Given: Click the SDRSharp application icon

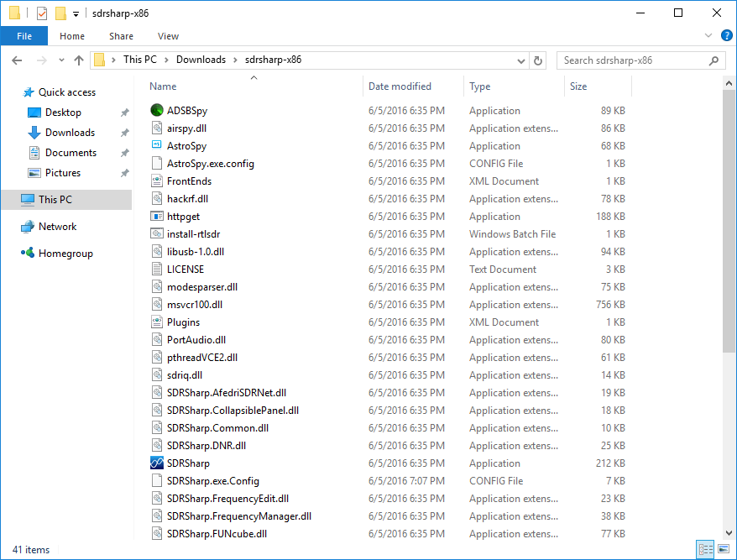Looking at the screenshot, I should (156, 463).
